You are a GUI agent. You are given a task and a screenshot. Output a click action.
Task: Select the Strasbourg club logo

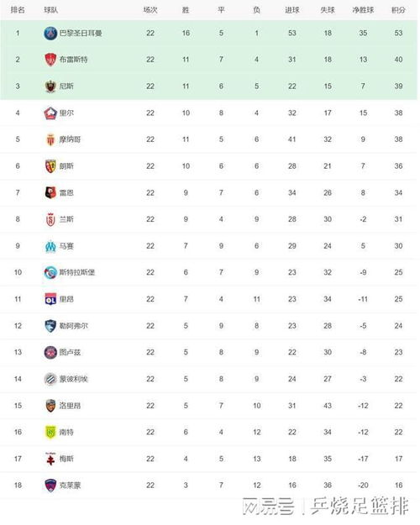50,272
